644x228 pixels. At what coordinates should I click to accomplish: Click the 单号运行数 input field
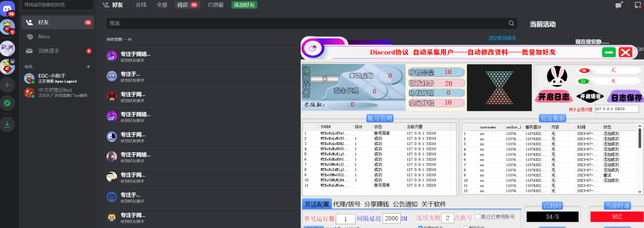coord(345,219)
